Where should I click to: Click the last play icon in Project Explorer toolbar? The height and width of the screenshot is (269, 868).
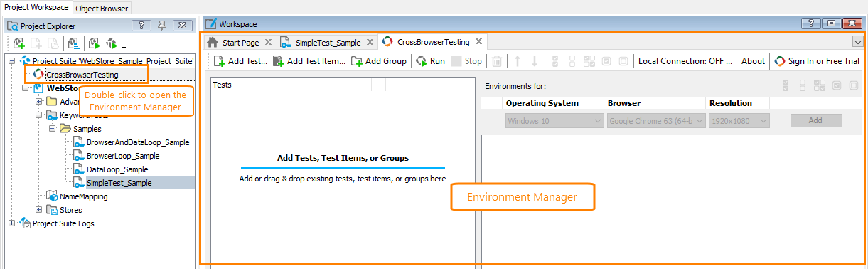point(111,43)
